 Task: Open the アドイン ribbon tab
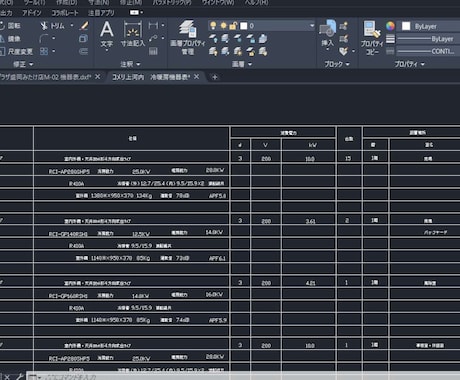pyautogui.click(x=32, y=13)
